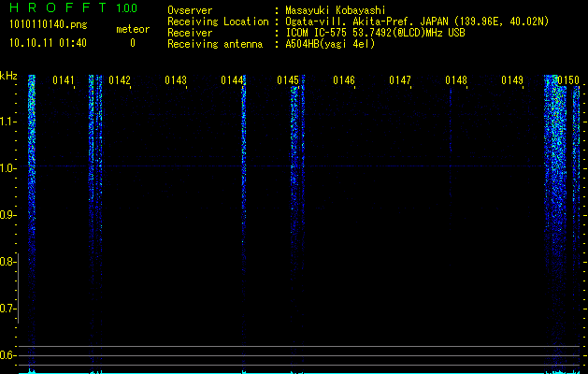Click the HROFFT 1.0.0 title text
588x374 pixels.
coord(73,7)
